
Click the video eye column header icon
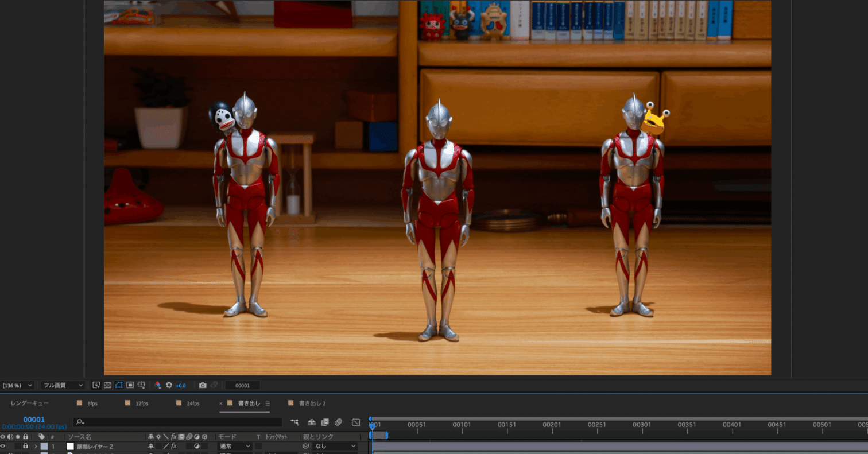[3, 437]
